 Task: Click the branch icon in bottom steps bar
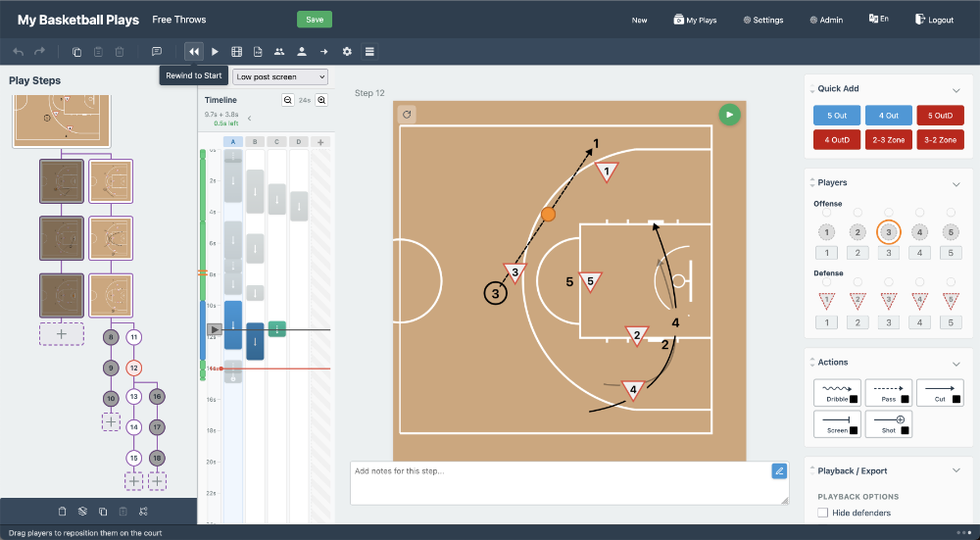pos(143,512)
